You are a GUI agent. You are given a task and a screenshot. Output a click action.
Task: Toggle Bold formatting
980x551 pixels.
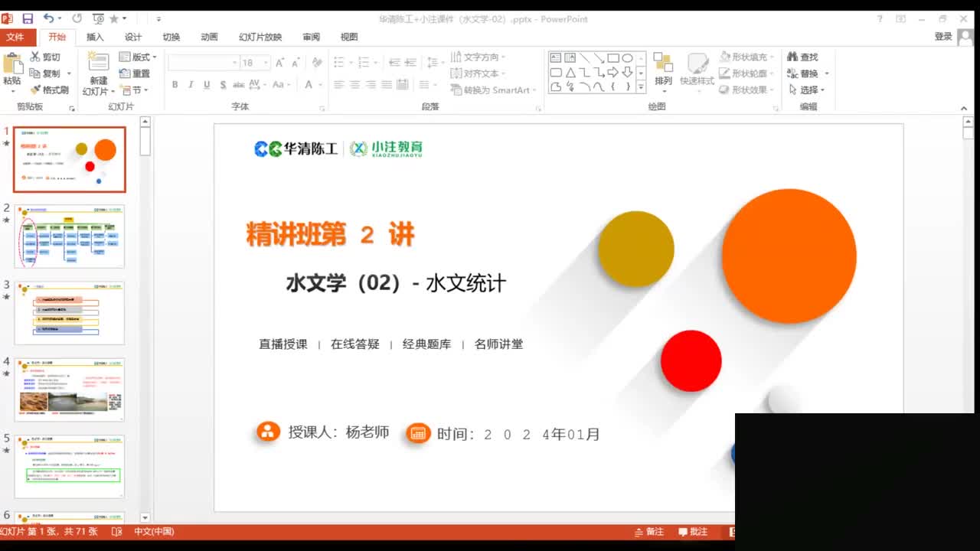coord(175,85)
